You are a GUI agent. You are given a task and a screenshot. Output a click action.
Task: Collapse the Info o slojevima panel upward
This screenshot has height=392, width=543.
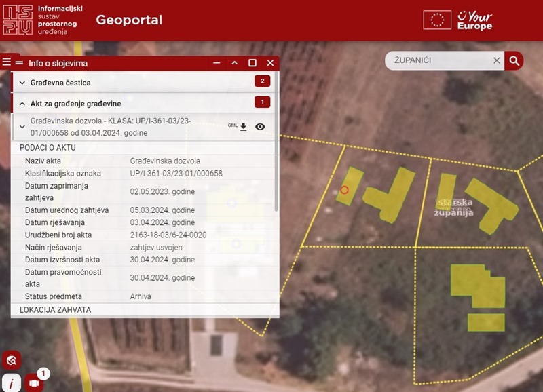(234, 63)
